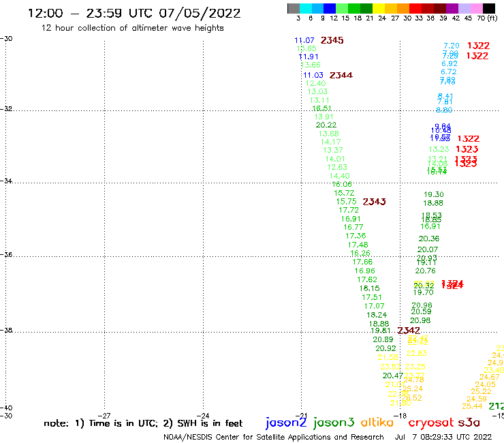Click the wave height value 16.51
This screenshot has width=504, height=443.
click(321, 108)
